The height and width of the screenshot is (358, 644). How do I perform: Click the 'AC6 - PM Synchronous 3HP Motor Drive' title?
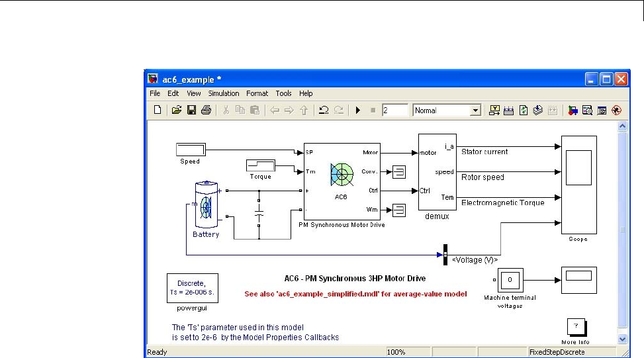tap(355, 279)
